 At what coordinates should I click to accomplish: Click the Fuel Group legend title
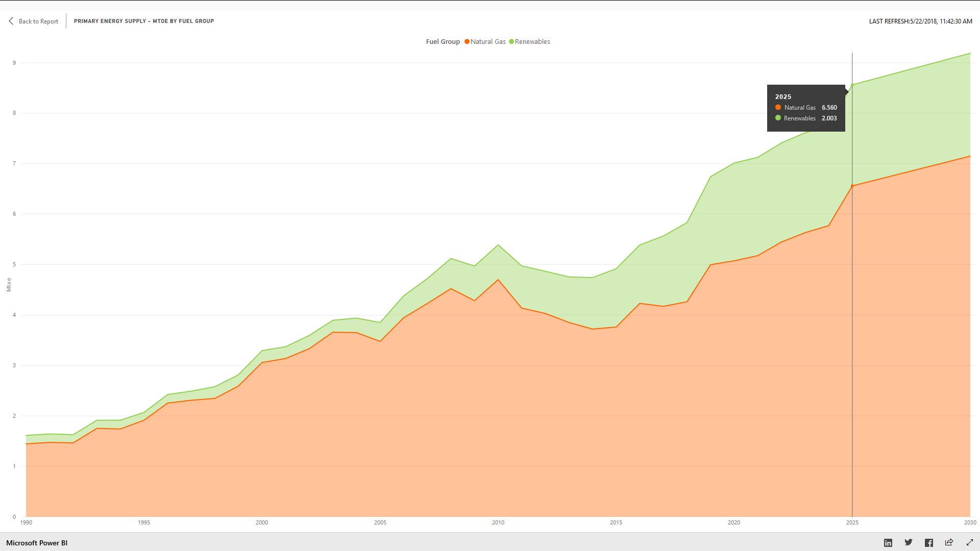443,42
